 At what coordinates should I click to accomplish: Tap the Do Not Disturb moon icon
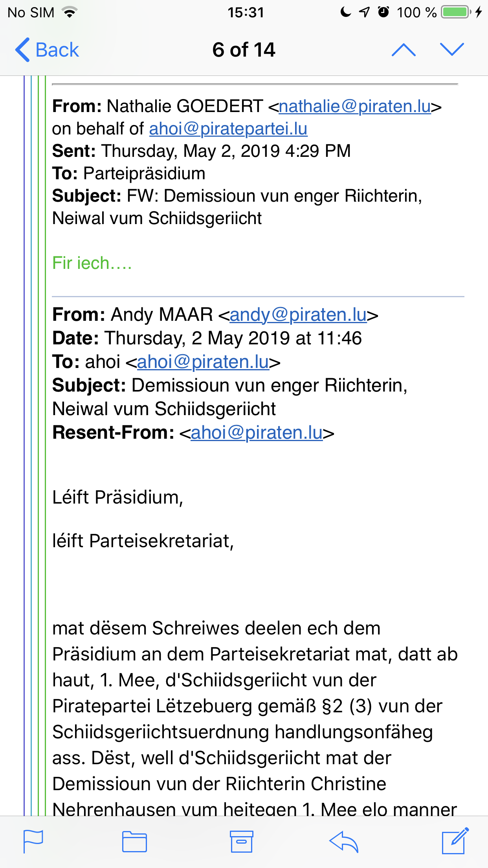[x=345, y=12]
